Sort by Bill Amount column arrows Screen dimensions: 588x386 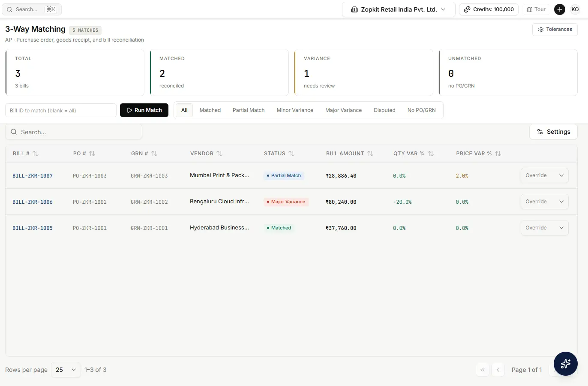370,154
